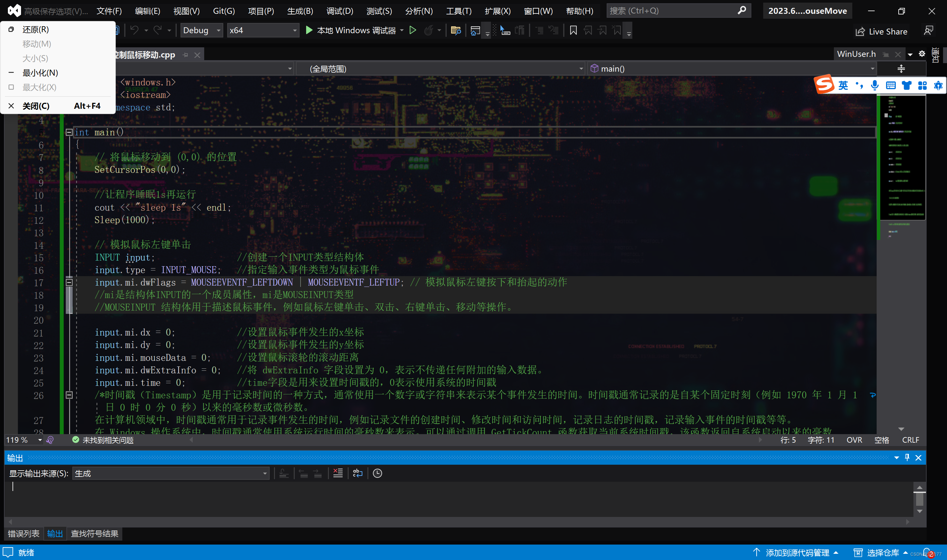
Task: Select 最小化(N) in the system menu
Action: 58,73
